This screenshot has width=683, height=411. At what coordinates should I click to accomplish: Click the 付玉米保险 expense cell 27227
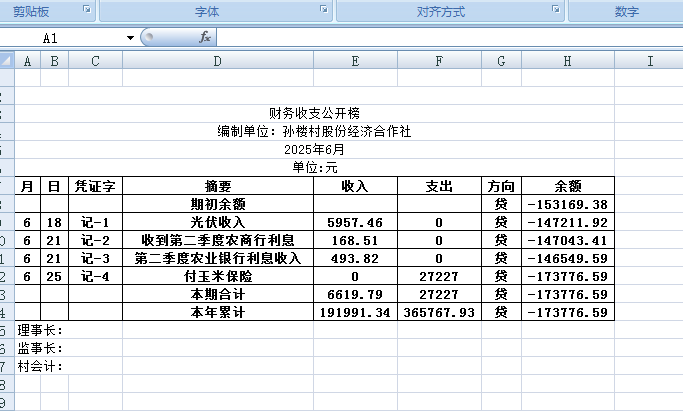click(x=439, y=276)
